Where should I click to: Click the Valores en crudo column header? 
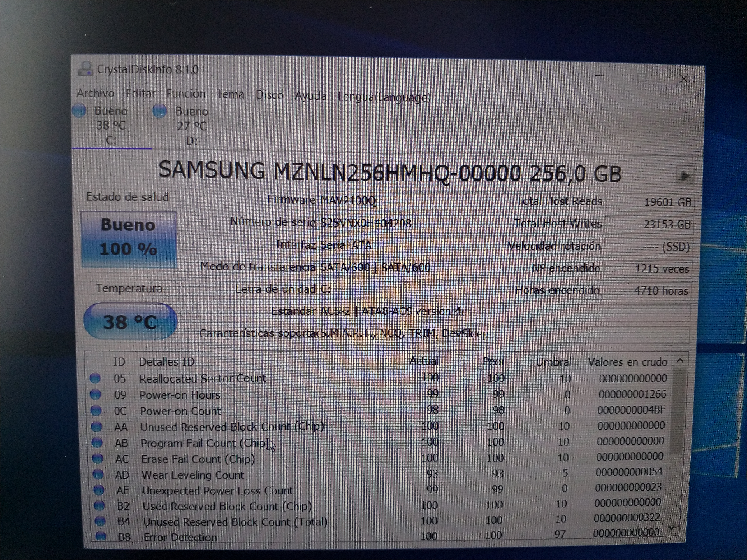pos(627,362)
